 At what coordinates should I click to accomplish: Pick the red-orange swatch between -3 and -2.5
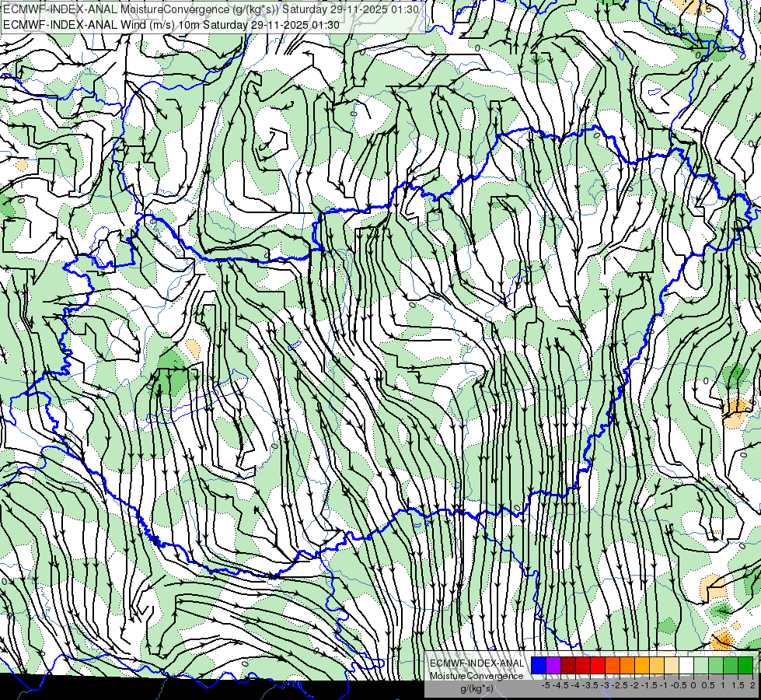click(x=613, y=665)
